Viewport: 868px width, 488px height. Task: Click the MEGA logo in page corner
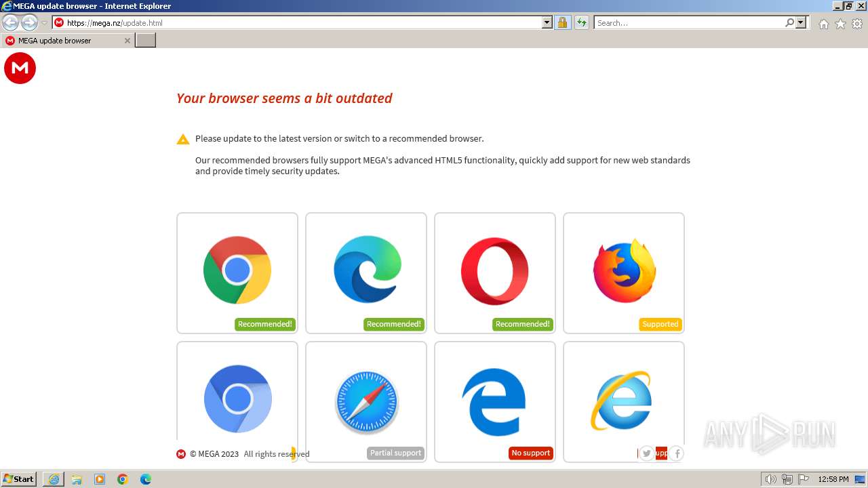pos(20,68)
